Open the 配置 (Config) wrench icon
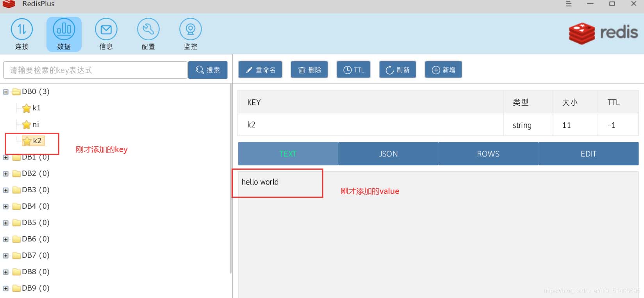The width and height of the screenshot is (644, 298). (148, 30)
